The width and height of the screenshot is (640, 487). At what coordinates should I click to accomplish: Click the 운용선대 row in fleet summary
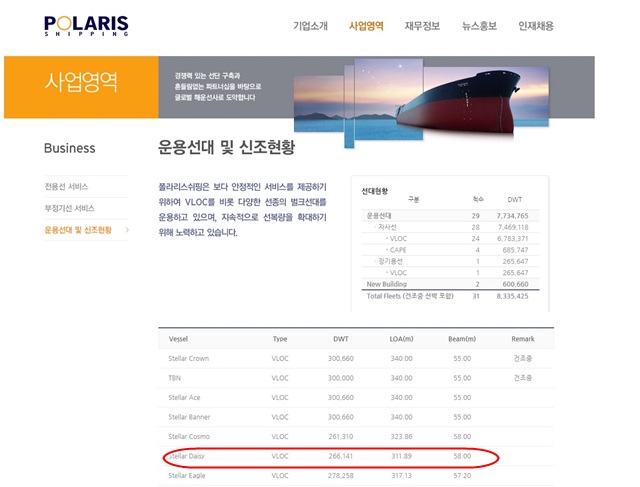click(x=450, y=216)
